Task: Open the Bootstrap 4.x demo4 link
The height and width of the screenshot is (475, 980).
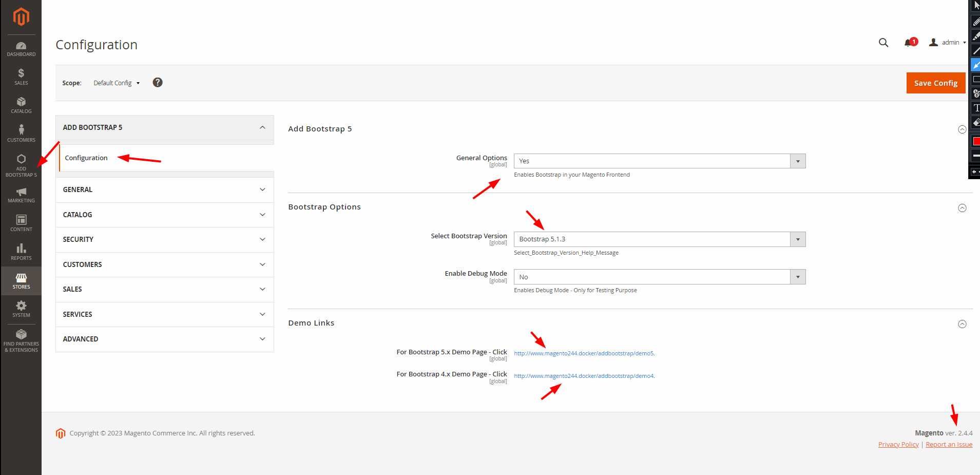Action: point(584,376)
